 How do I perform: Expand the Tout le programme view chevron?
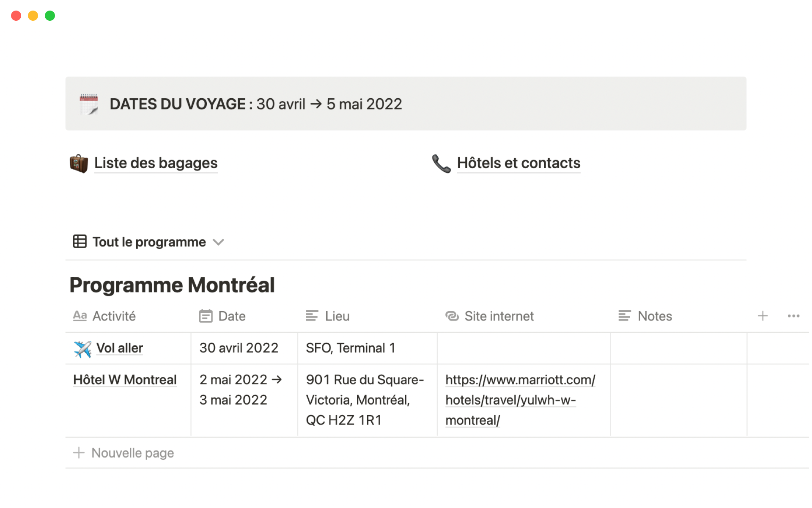point(218,242)
